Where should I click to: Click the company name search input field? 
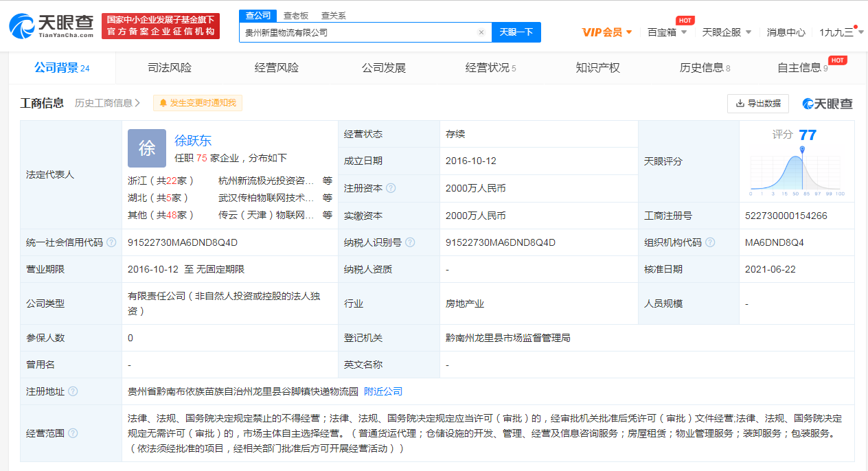coord(357,32)
